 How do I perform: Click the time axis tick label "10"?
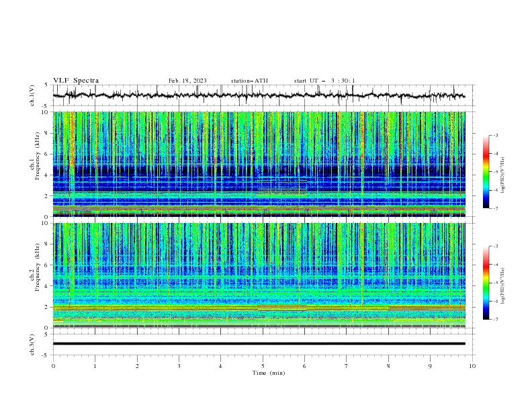(472, 366)
